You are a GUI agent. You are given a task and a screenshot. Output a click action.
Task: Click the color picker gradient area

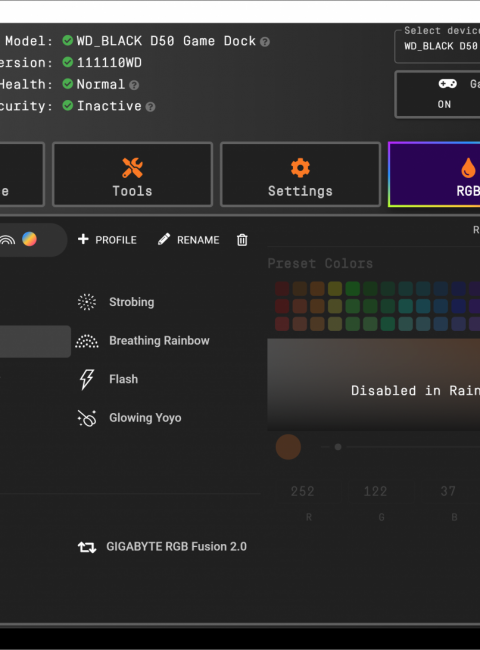pyautogui.click(x=373, y=385)
